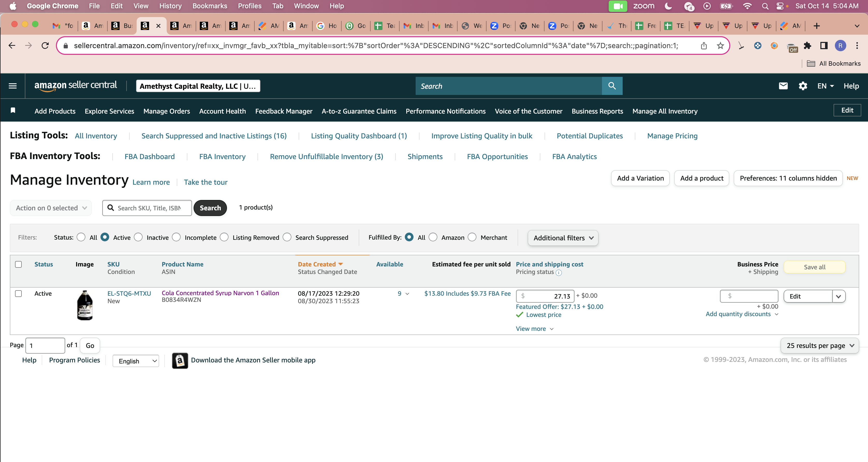Open the messages envelope icon
The height and width of the screenshot is (462, 868).
tap(783, 86)
